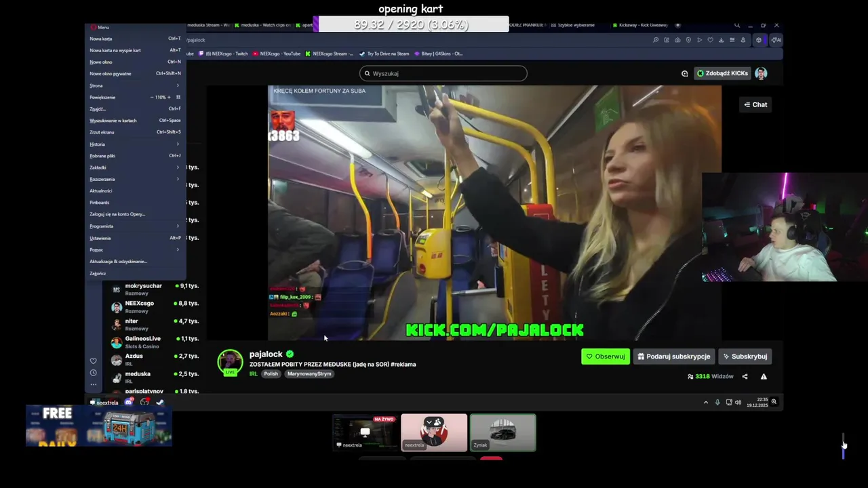The height and width of the screenshot is (488, 868).
Task: Click the Subskrybuj button
Action: (745, 357)
